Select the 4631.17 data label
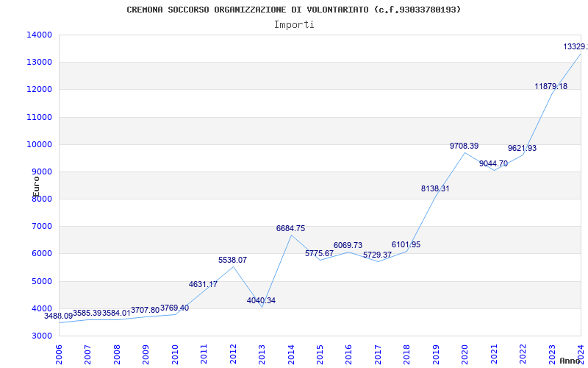The height and width of the screenshot is (368, 588). (203, 284)
